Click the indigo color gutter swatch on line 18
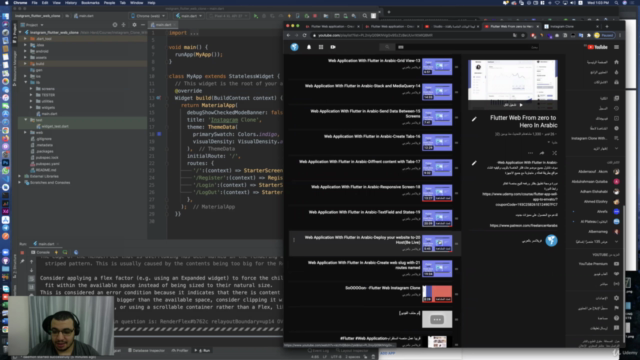Viewport: 640px width, 360px height. click(x=159, y=134)
